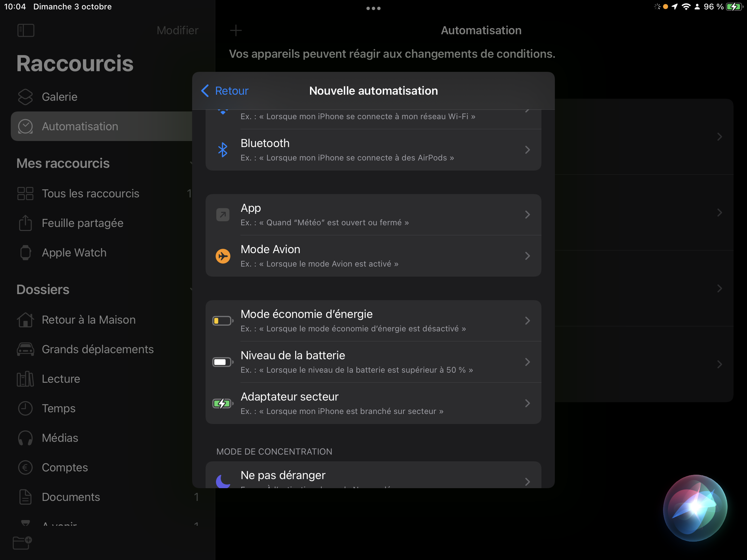Collapse the Mes raccourcis section

coord(191,164)
